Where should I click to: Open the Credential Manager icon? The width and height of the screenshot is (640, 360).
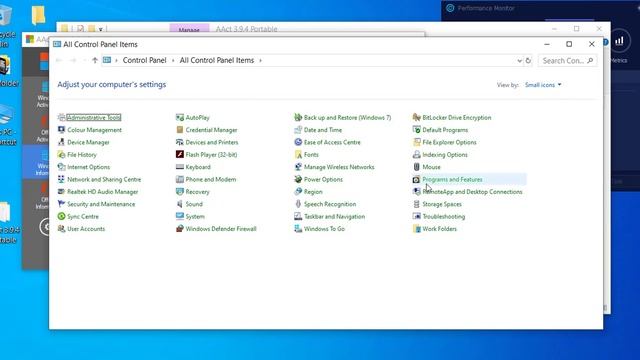click(x=180, y=130)
